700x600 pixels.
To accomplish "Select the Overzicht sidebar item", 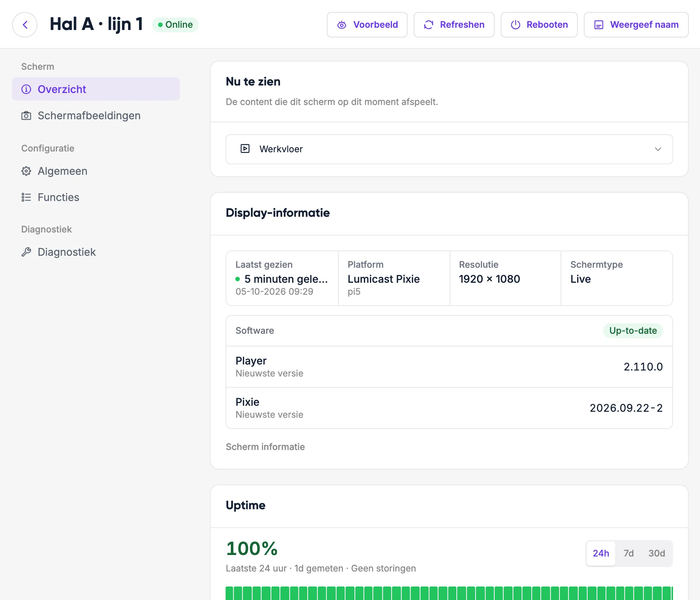I will pos(96,89).
